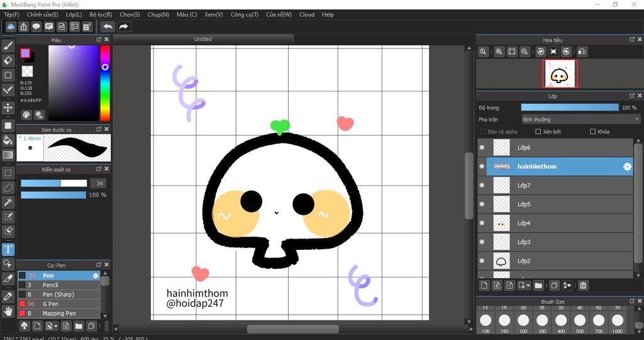The width and height of the screenshot is (644, 340).
Task: Create a new layer folder
Action: pyautogui.click(x=538, y=285)
